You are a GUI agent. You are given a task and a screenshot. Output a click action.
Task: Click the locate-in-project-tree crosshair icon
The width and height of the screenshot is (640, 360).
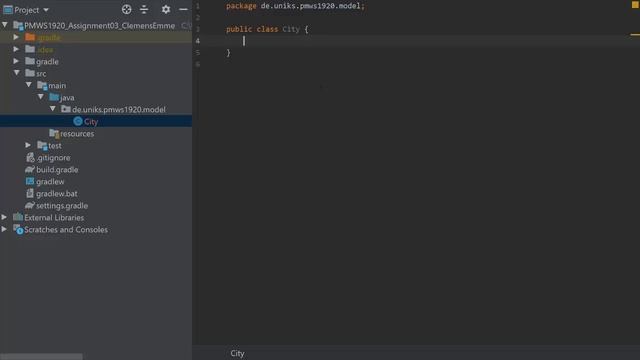click(x=127, y=9)
